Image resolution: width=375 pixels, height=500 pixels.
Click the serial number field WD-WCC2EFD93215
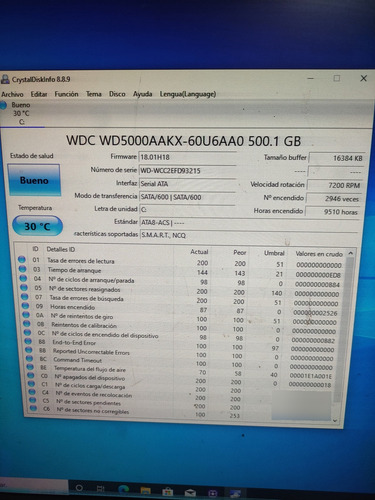(x=188, y=171)
